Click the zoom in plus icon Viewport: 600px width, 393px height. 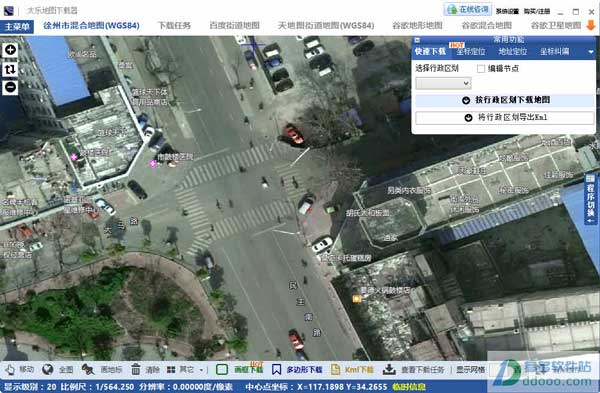[x=10, y=50]
